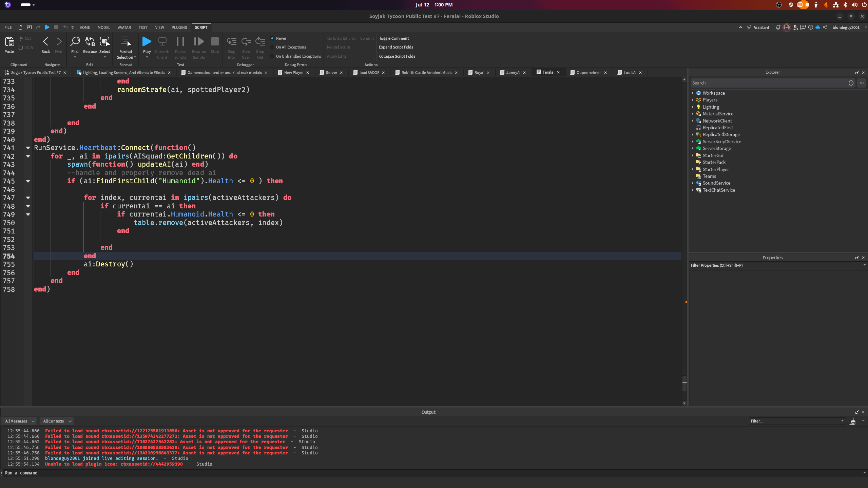Screen dimensions: 868x488
Task: Click the Pause Scripts icon
Action: coord(180,42)
